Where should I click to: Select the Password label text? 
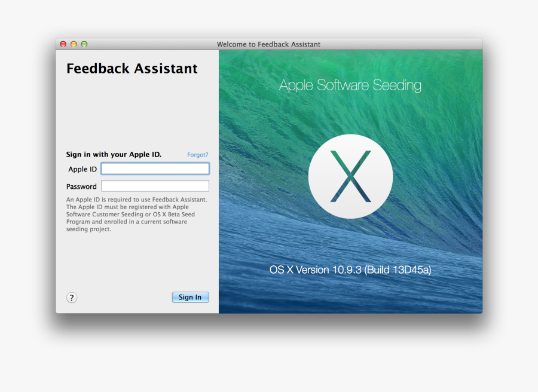[81, 186]
